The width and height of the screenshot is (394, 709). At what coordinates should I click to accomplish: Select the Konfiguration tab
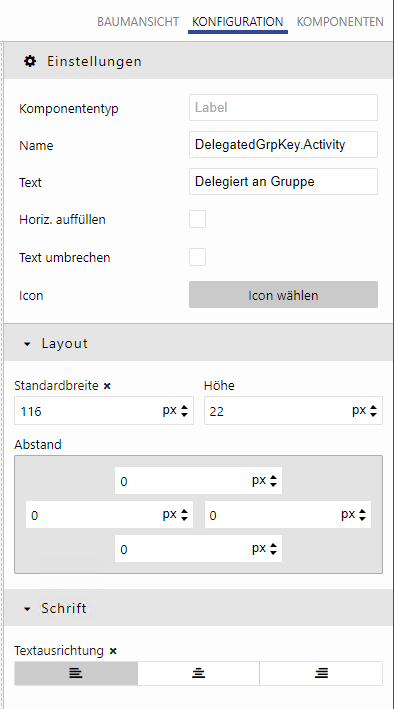point(238,22)
